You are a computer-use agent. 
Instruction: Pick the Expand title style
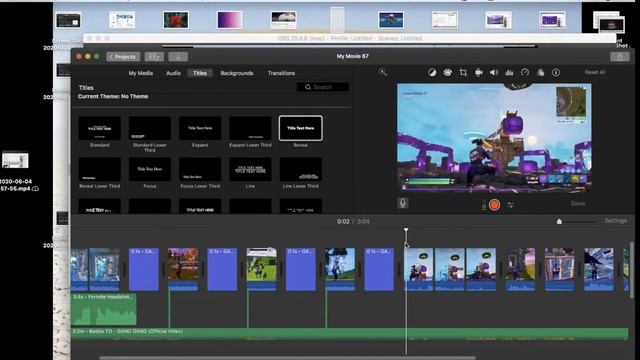pos(200,128)
